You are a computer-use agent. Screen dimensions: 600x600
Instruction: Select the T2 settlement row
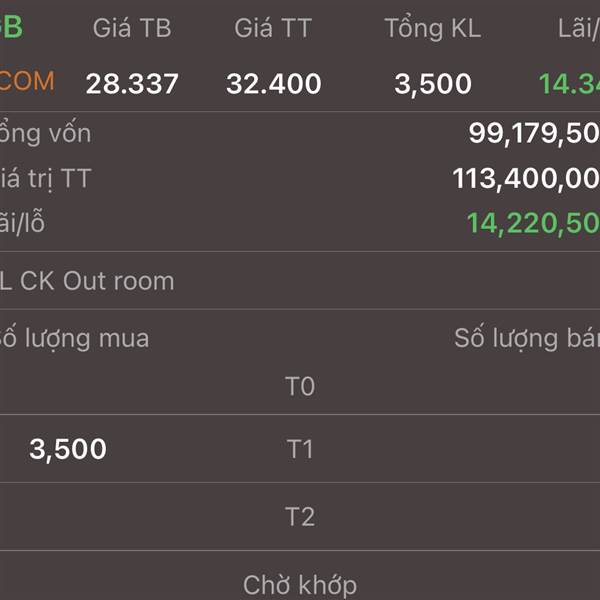click(300, 517)
